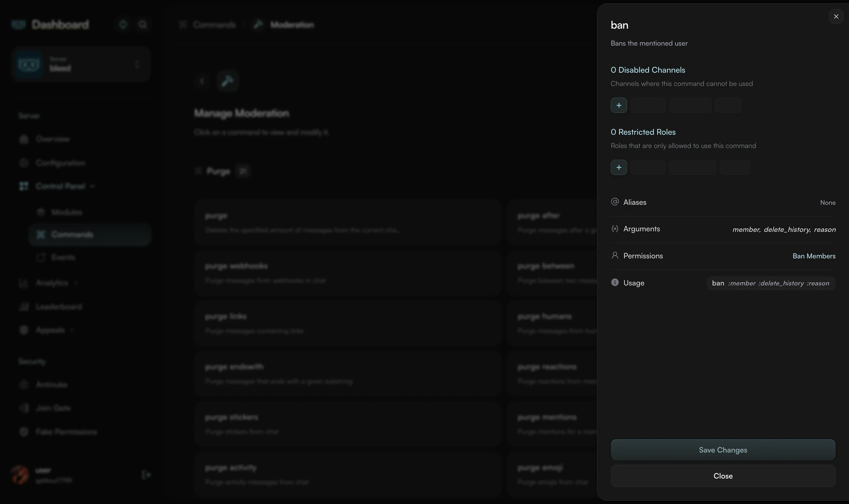The height and width of the screenshot is (504, 849).
Task: Click the Moderation hammer icon tile
Action: [x=228, y=81]
